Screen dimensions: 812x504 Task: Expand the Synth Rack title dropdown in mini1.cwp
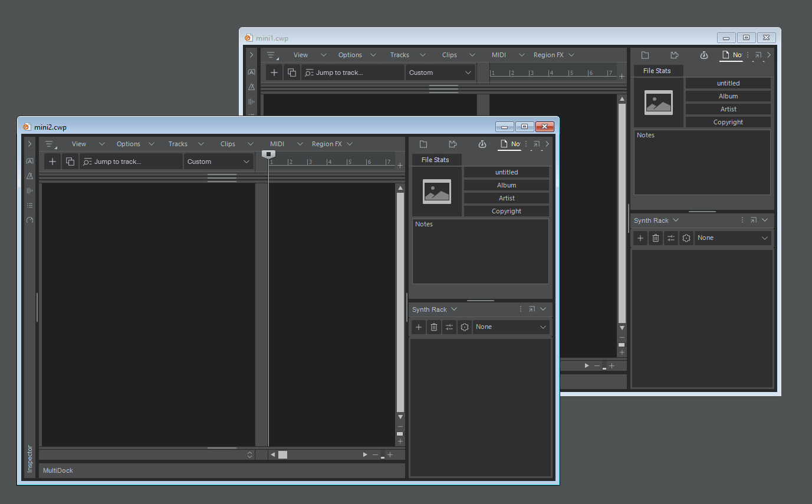point(676,220)
